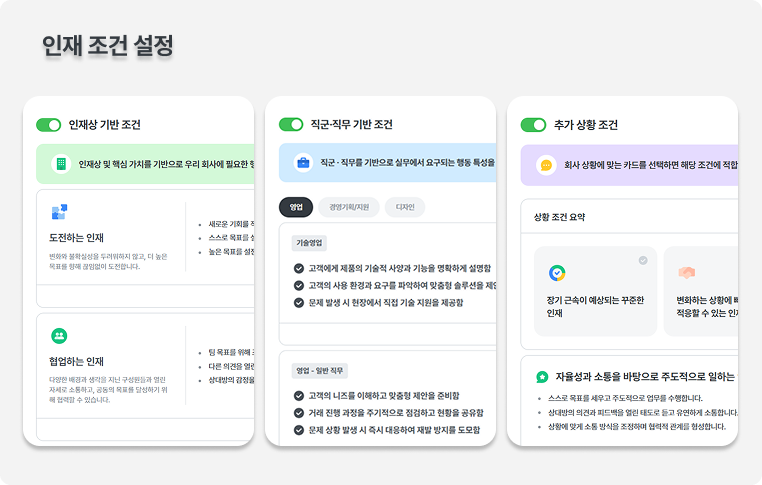The image size is (762, 485).
Task: Click the 도전하는 인재 heading
Action: pyautogui.click(x=76, y=238)
